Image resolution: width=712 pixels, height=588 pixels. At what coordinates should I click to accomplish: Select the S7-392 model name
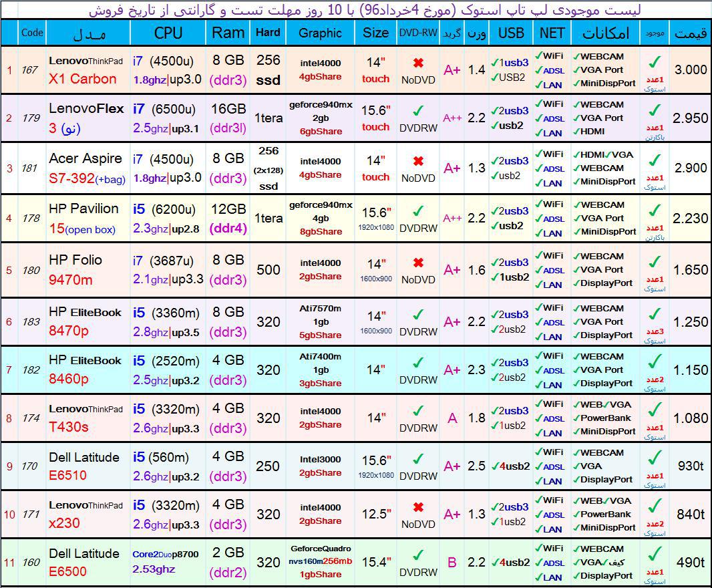coord(71,178)
